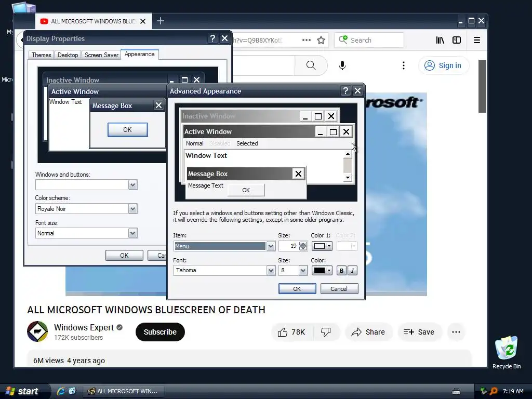Open font Color black swatch picker

click(322, 270)
